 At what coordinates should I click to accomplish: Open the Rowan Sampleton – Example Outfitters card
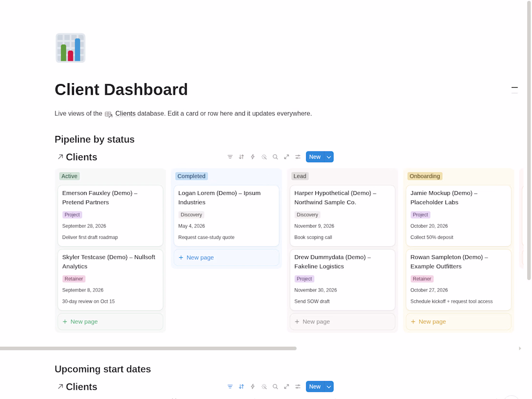458,280
